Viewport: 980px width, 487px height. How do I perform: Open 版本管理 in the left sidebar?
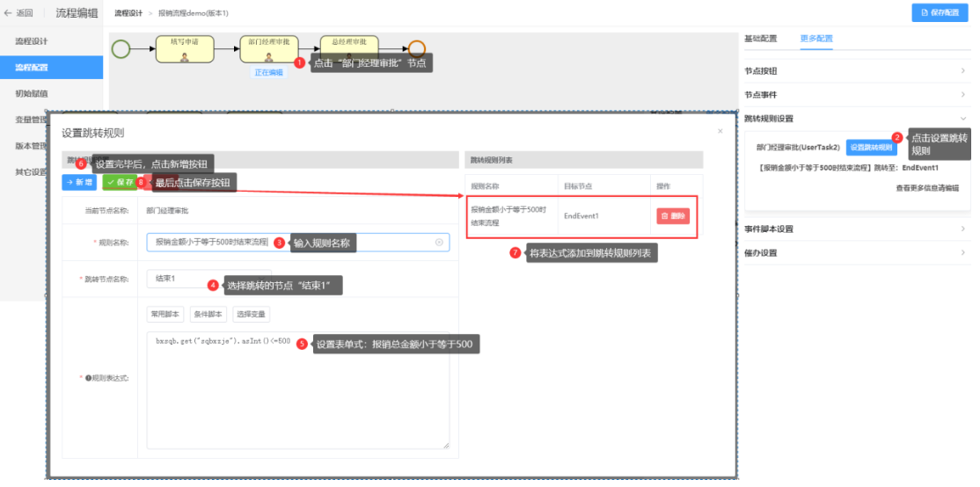tap(30, 146)
